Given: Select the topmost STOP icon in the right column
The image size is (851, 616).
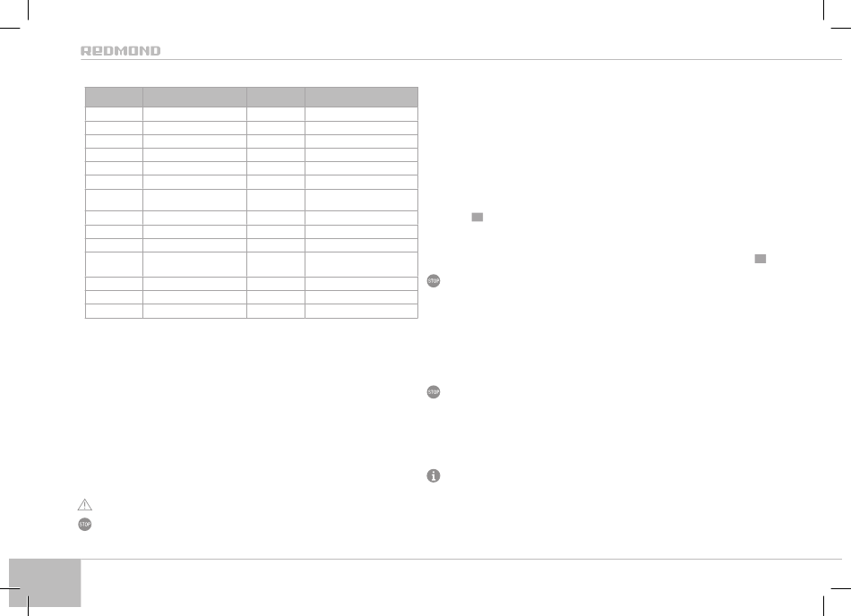Looking at the screenshot, I should [433, 280].
